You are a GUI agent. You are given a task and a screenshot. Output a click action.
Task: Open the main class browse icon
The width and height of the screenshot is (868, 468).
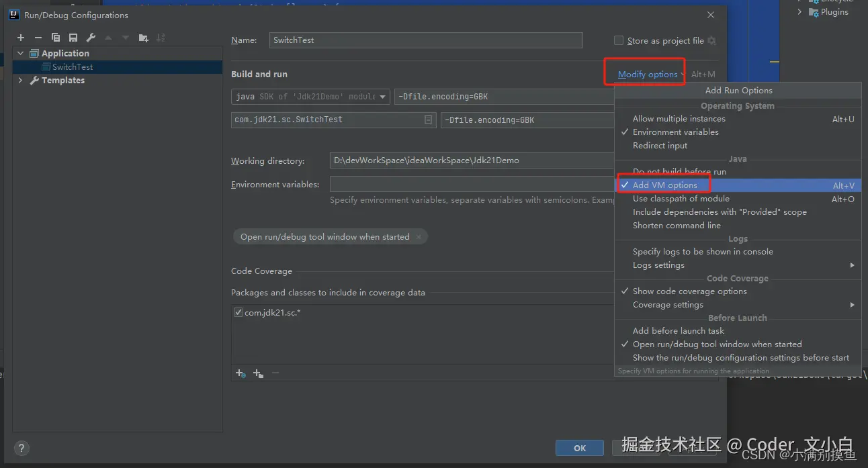coord(429,120)
